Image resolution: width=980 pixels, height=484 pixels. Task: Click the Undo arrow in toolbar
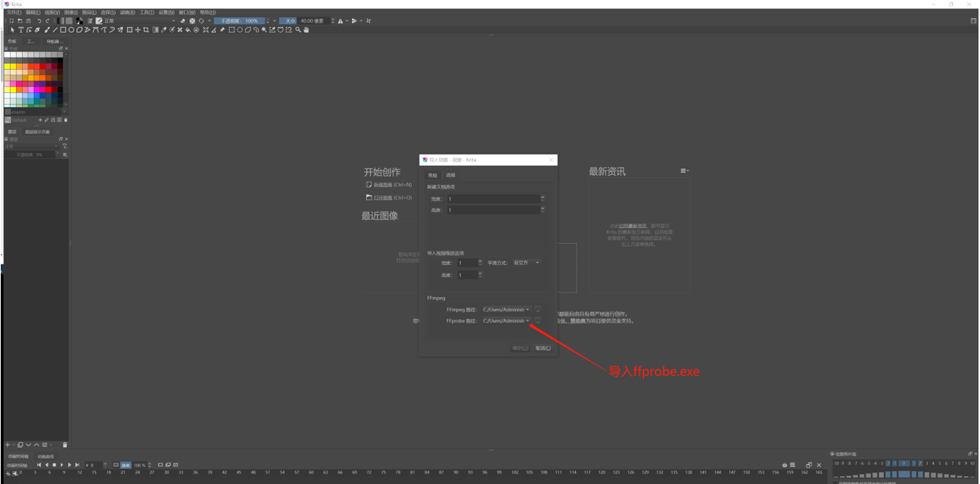(39, 21)
